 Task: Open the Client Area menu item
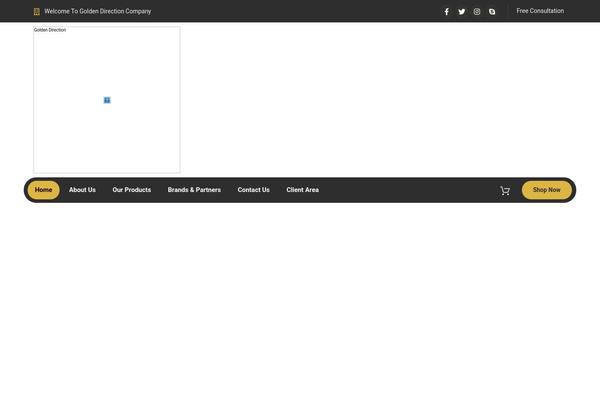[302, 190]
